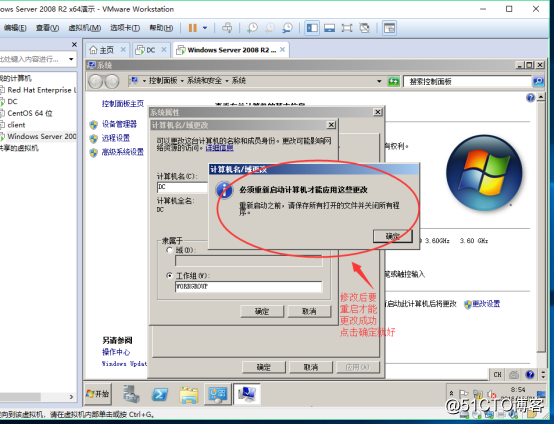Click the VMware pause virtual machine icon

tap(193, 28)
